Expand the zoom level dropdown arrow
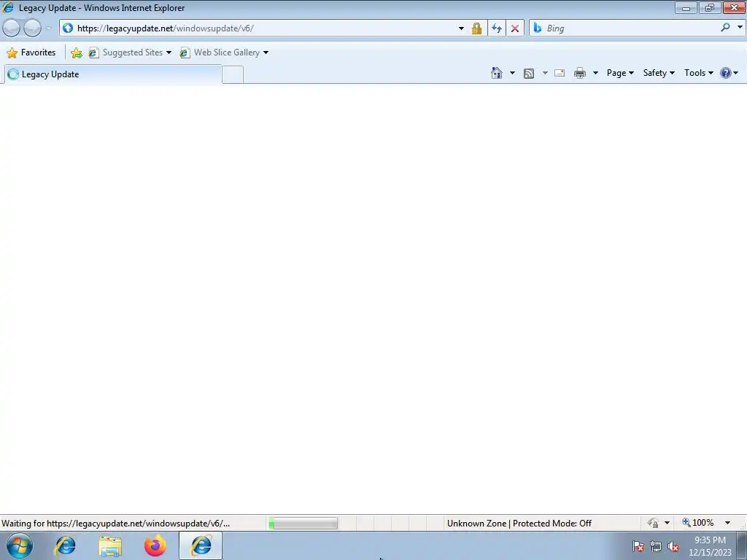This screenshot has width=747, height=560. [x=727, y=523]
